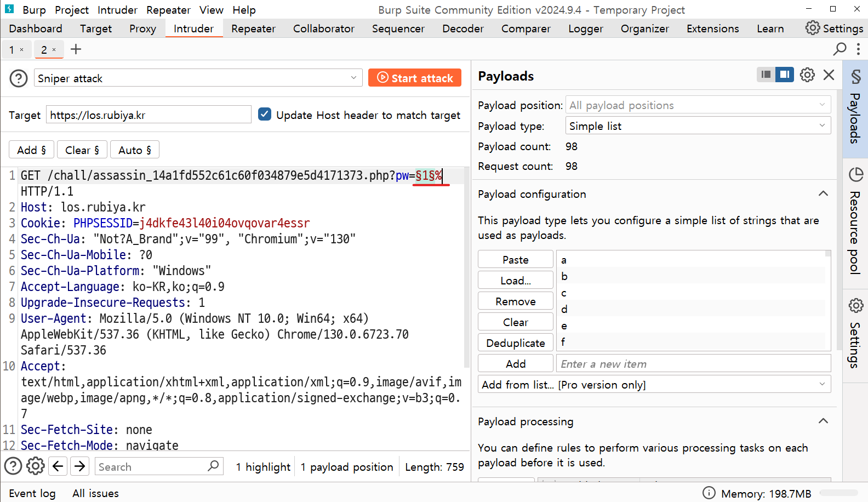Open the Sniper attack type dropdown
868x502 pixels.
point(198,78)
